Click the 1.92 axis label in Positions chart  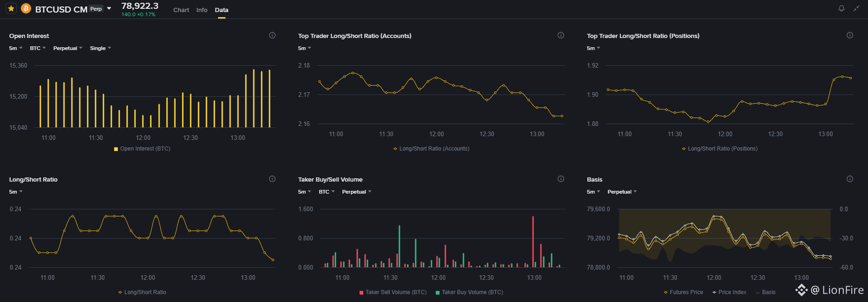(x=592, y=65)
